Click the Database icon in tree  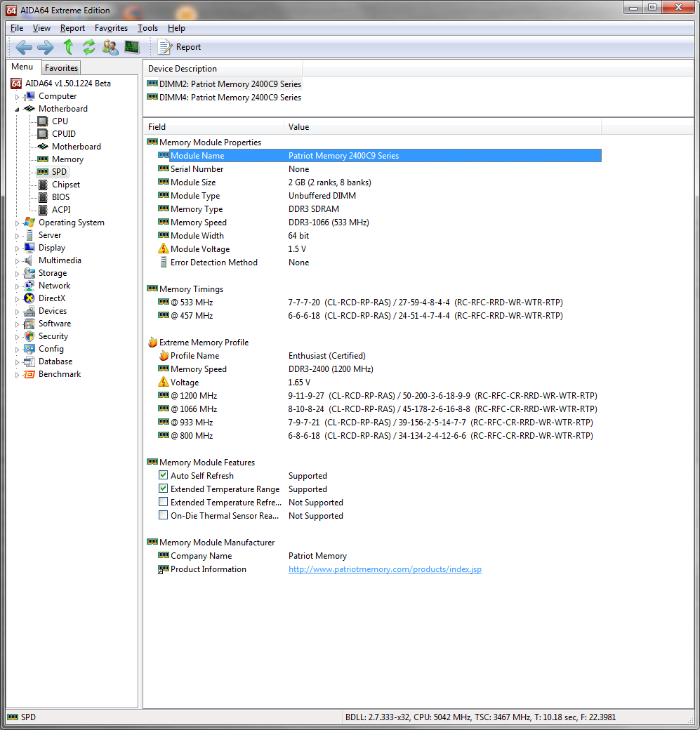[29, 361]
